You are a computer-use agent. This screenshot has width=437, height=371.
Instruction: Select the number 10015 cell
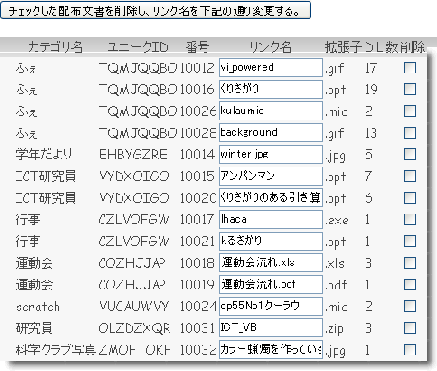click(197, 176)
